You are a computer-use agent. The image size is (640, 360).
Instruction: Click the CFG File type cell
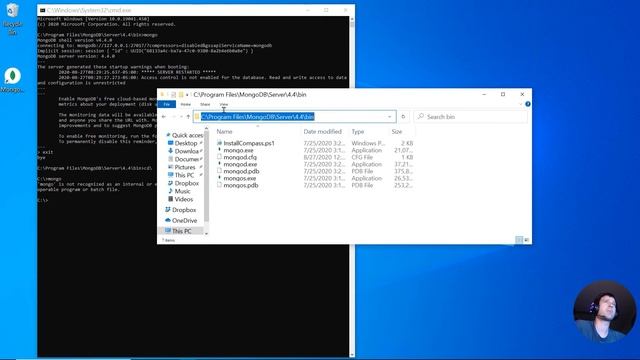362,157
